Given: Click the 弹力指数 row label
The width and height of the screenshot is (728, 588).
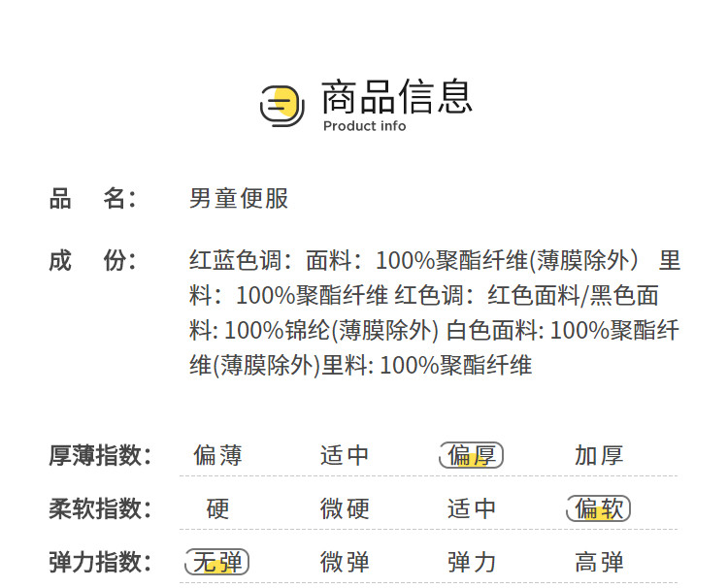Looking at the screenshot, I should click(x=100, y=562).
